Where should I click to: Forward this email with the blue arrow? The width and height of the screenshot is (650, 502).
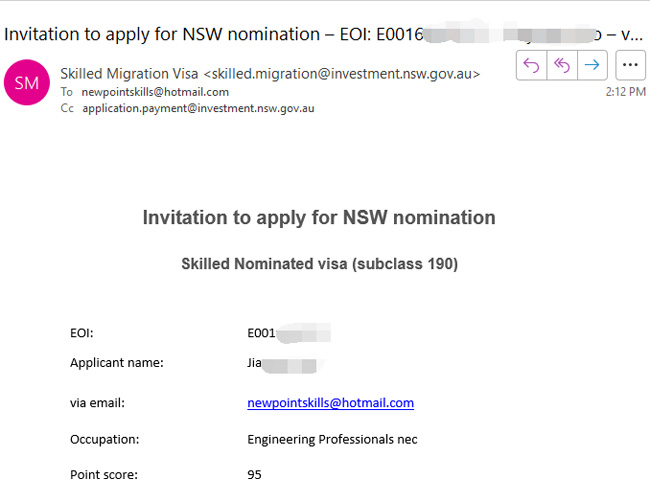[x=592, y=65]
